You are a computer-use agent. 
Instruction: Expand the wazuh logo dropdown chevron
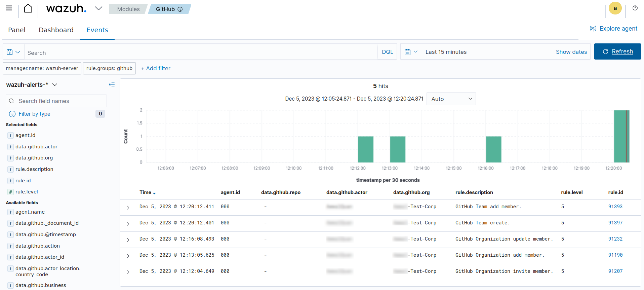point(98,8)
